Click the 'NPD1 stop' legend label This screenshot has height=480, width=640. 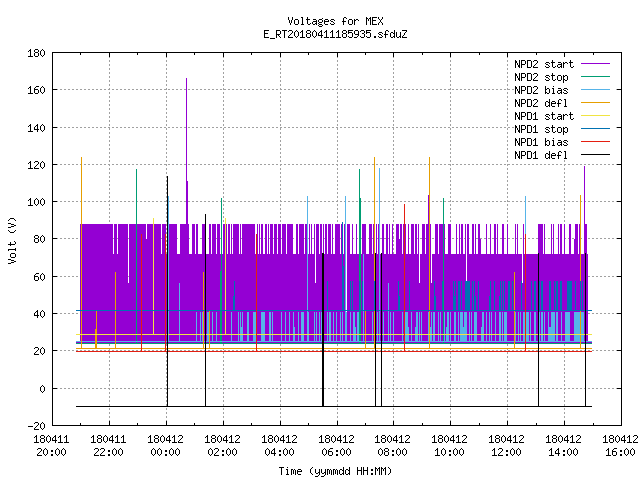[541, 129]
